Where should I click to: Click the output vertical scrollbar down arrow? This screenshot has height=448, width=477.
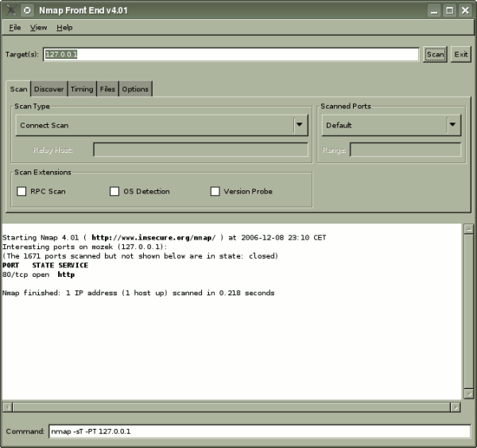[469, 394]
